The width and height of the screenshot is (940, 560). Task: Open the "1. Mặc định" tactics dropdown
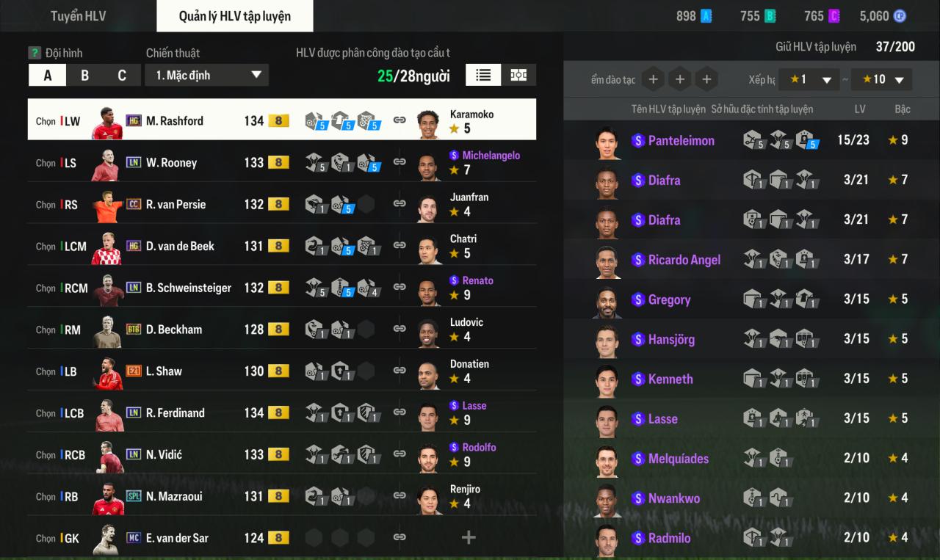(207, 75)
